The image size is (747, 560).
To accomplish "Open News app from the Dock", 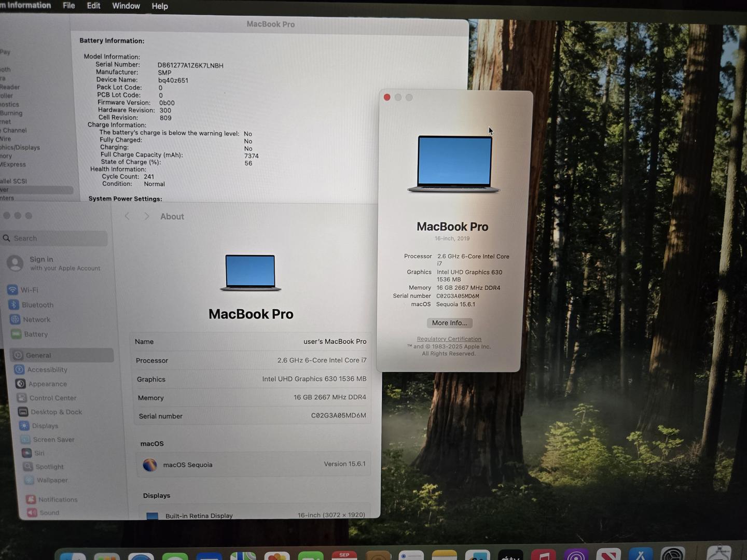I will coord(609,555).
